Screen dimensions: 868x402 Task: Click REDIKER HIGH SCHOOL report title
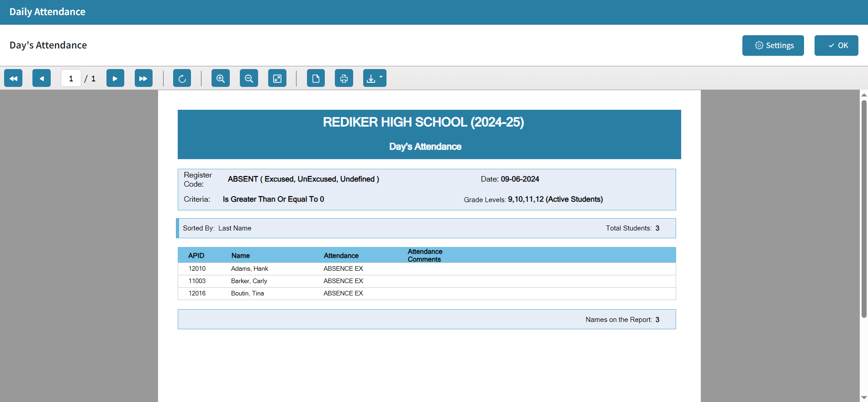tap(423, 122)
